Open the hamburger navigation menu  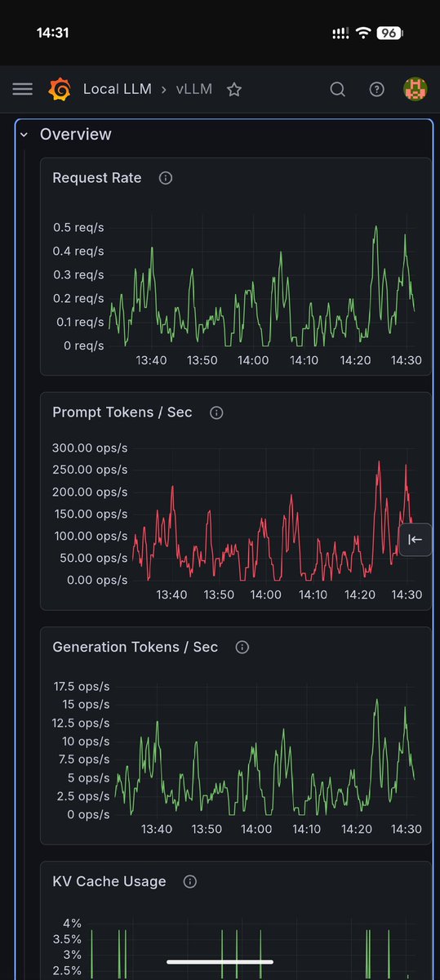point(22,89)
